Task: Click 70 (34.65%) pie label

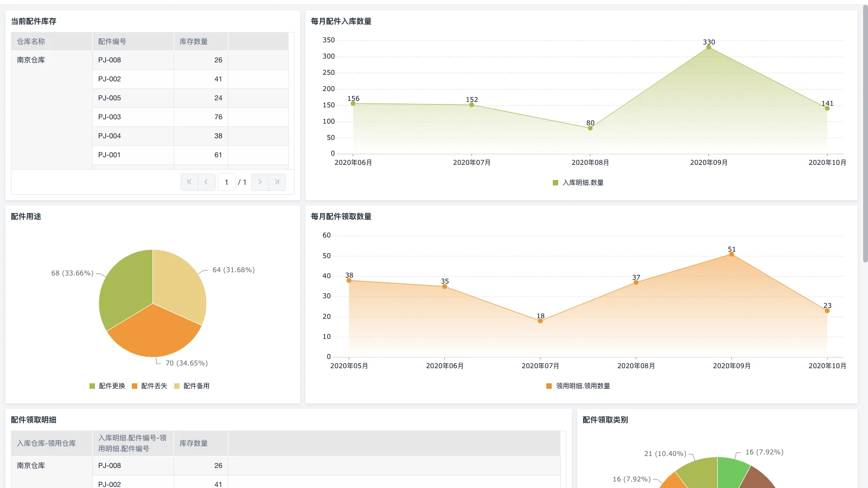Action: tap(187, 363)
